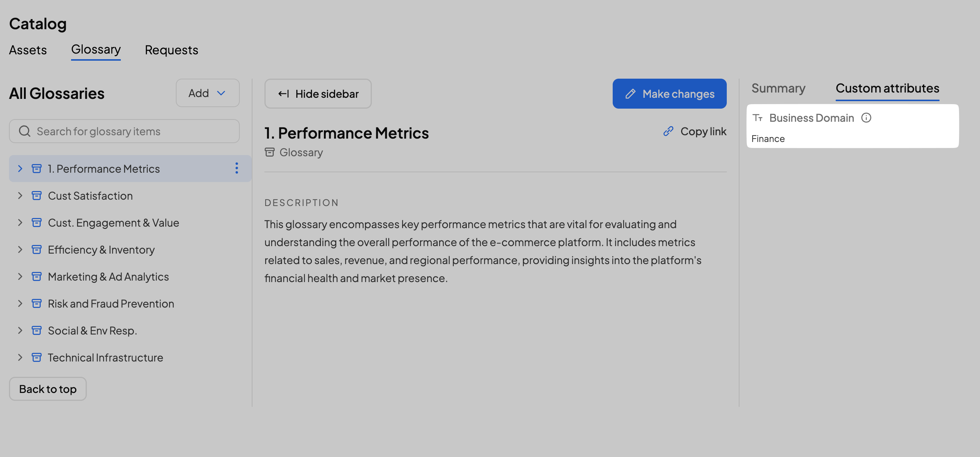
Task: Click the magnifier icon in glossary search
Action: click(x=25, y=131)
